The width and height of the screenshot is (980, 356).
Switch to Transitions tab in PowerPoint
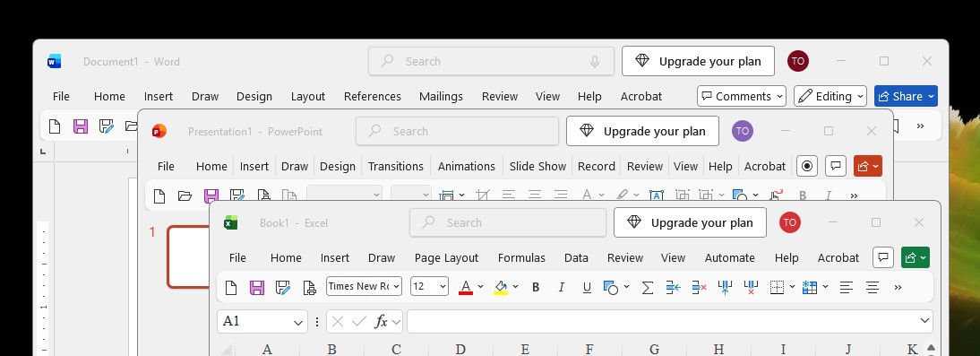pyautogui.click(x=396, y=167)
